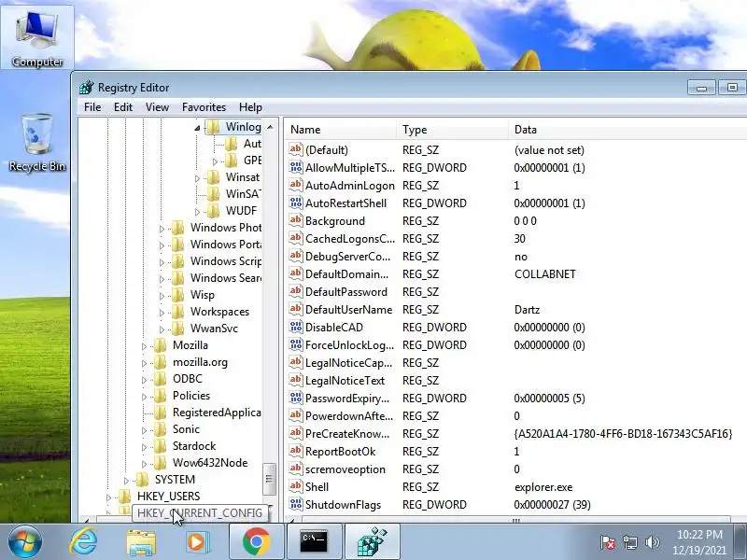This screenshot has width=747, height=560.
Task: Click the AutoAdminLogon string icon
Action: point(295,185)
